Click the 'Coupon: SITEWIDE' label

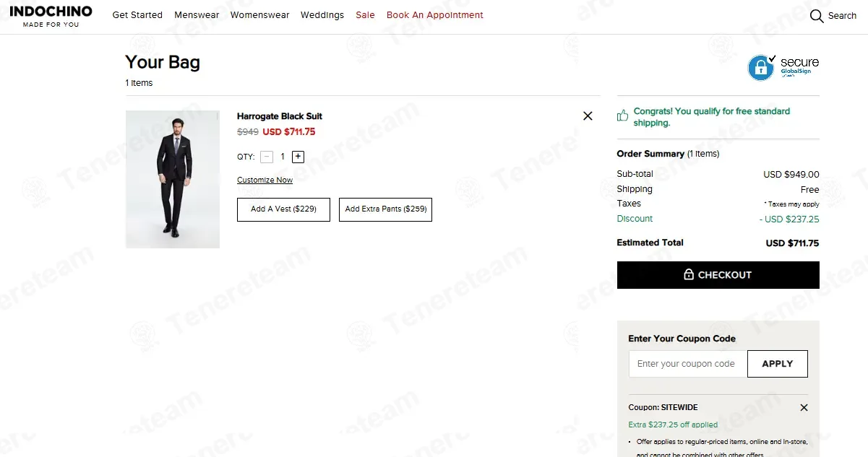coord(663,408)
